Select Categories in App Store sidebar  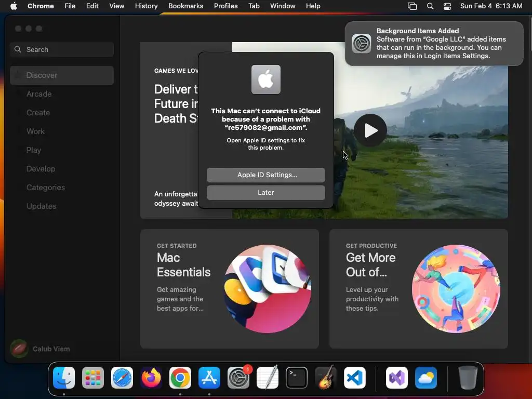click(x=62, y=187)
